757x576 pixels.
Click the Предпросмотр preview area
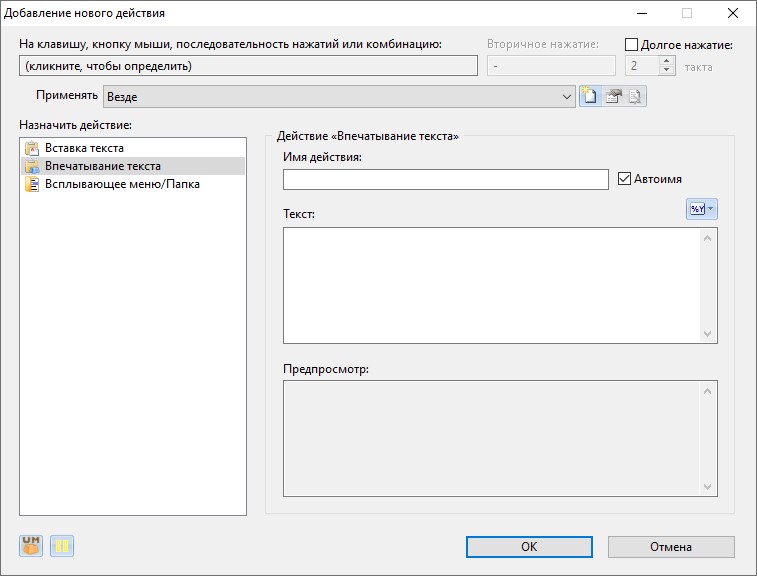coord(491,438)
